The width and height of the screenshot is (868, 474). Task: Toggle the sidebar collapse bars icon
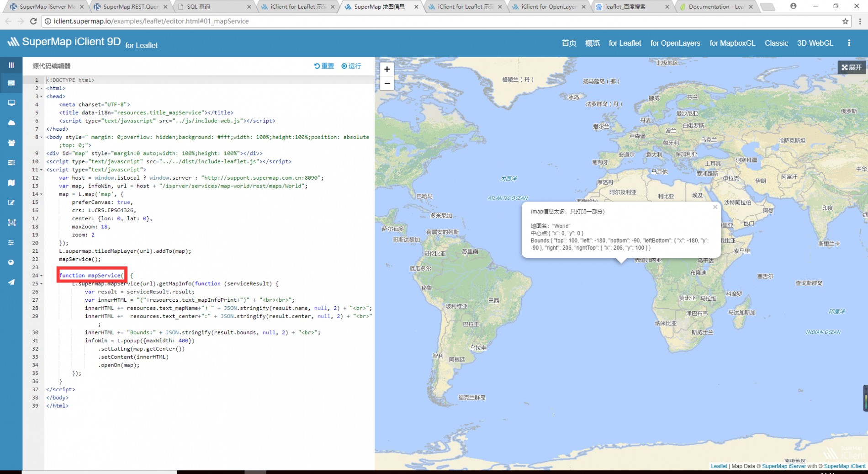tap(11, 65)
